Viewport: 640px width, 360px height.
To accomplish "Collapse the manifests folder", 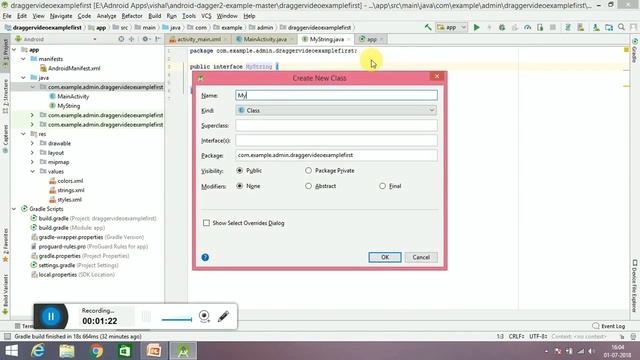I will click(x=24, y=59).
